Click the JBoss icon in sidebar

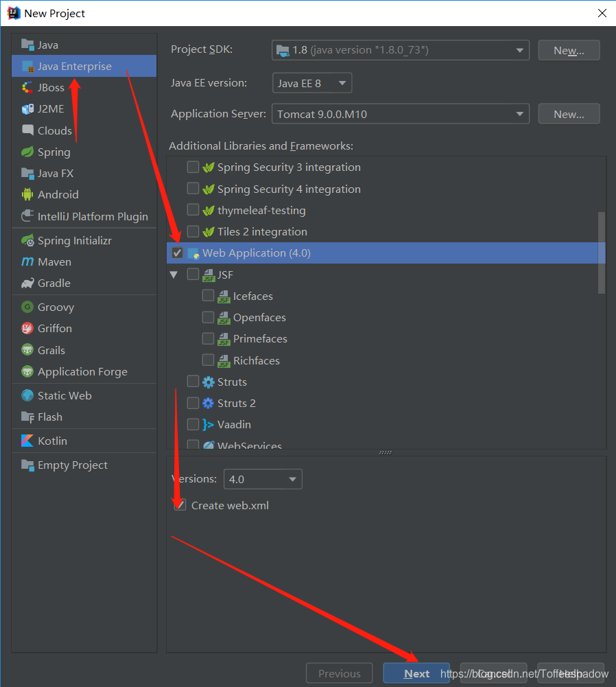[27, 87]
